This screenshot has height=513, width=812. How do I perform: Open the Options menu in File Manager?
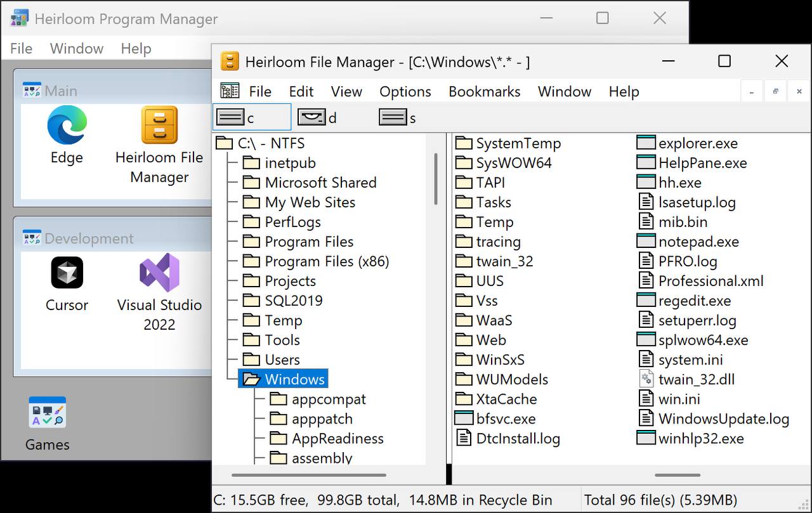[x=405, y=91]
